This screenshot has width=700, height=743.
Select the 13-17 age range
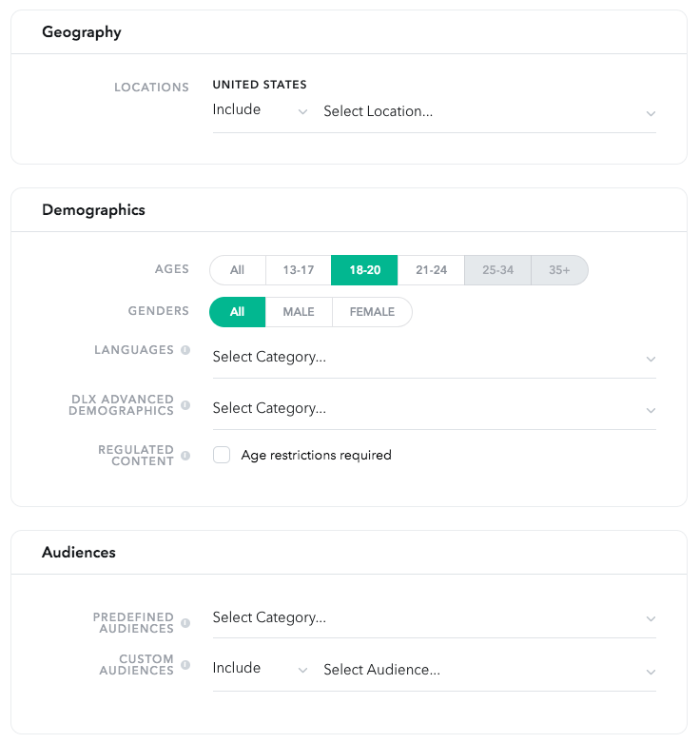[x=298, y=270]
